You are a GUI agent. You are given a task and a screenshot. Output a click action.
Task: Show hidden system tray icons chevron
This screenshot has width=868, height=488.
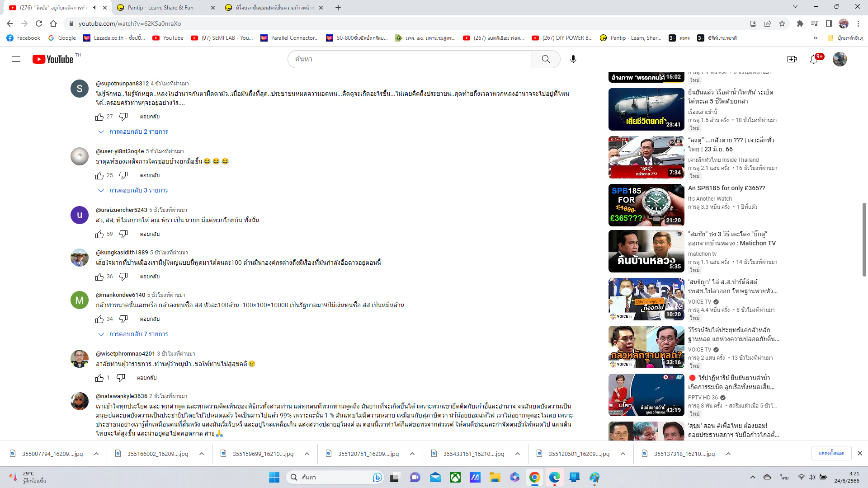tap(752, 477)
